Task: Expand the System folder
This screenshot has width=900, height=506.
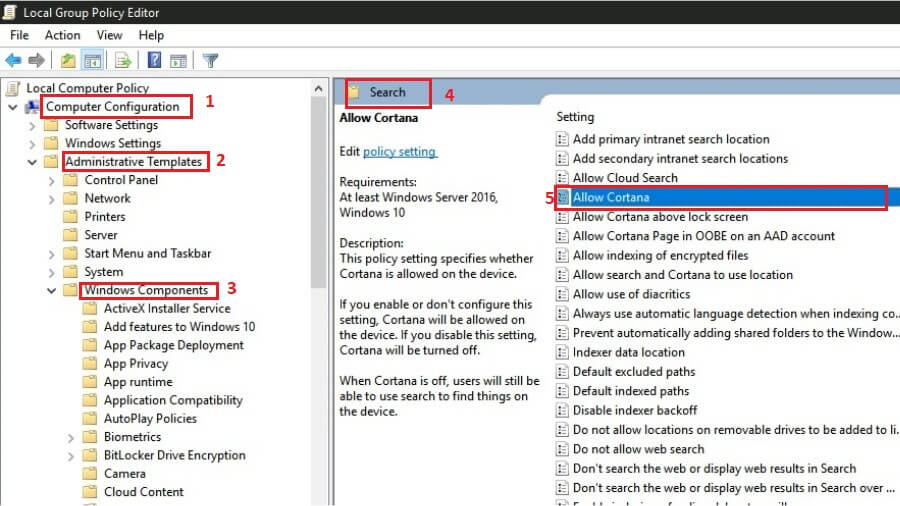Action: (52, 273)
